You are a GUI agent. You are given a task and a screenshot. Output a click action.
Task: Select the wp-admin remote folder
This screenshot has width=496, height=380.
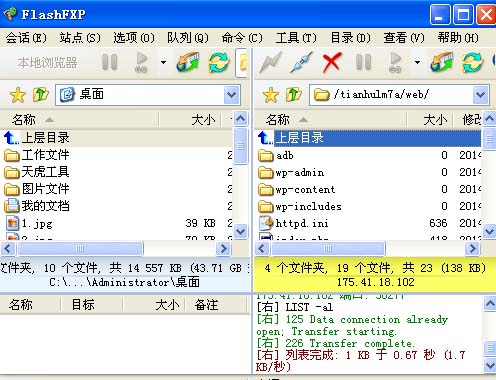click(x=369, y=172)
